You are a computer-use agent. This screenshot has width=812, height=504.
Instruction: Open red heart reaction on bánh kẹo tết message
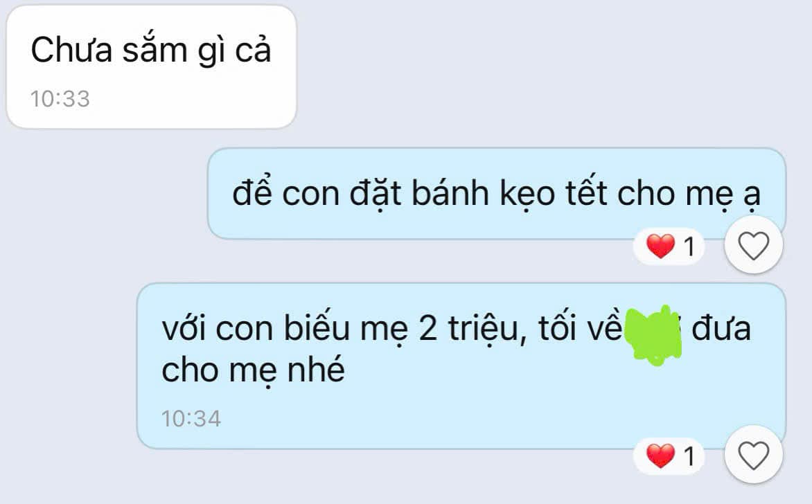669,246
